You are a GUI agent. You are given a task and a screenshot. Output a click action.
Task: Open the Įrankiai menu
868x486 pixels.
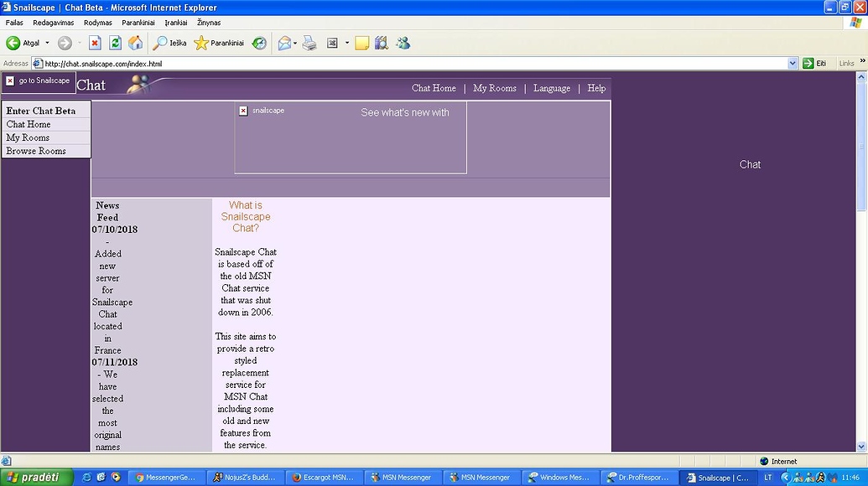coord(176,23)
